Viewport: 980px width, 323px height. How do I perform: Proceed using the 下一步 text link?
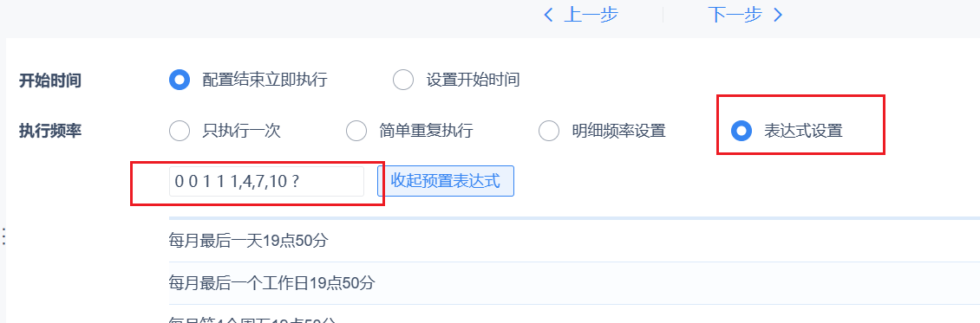coord(735,15)
